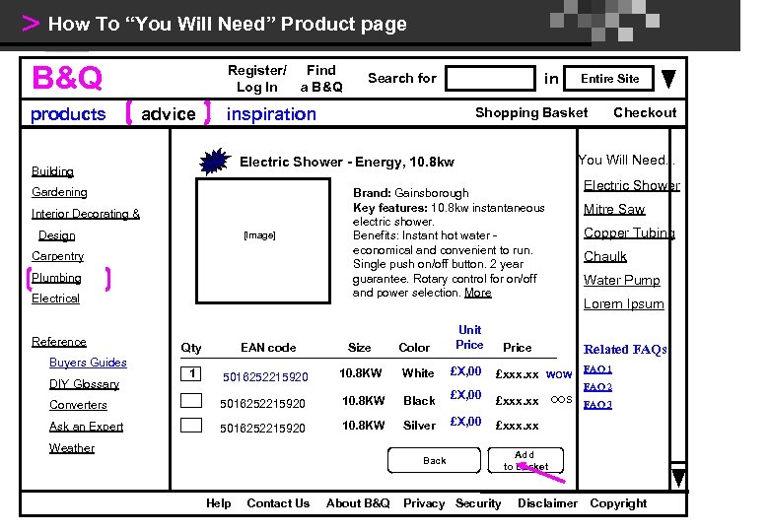Screen dimensions: 769x532
Task: Open Copper Tubing in You Will Need
Action: (x=629, y=233)
